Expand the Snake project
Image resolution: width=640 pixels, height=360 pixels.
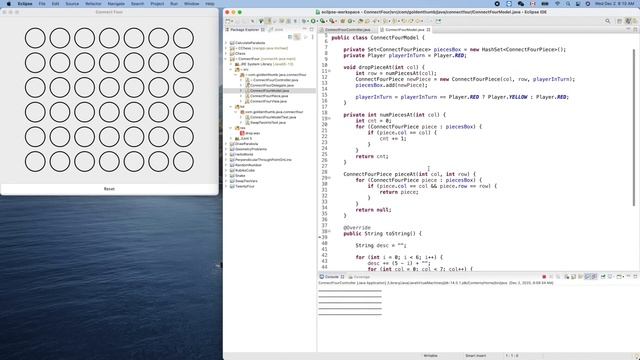(x=226, y=176)
